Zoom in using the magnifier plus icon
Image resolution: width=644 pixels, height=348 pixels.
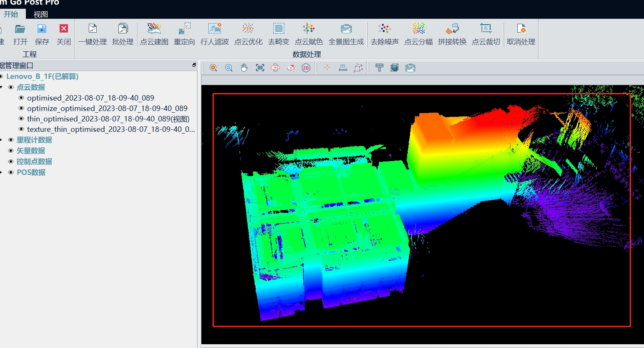pos(213,68)
